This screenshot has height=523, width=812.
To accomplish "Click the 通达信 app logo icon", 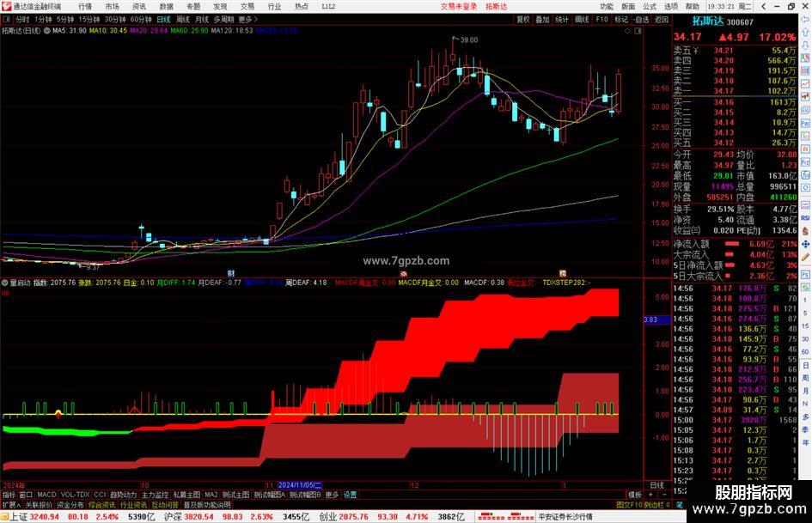I will (6, 6).
